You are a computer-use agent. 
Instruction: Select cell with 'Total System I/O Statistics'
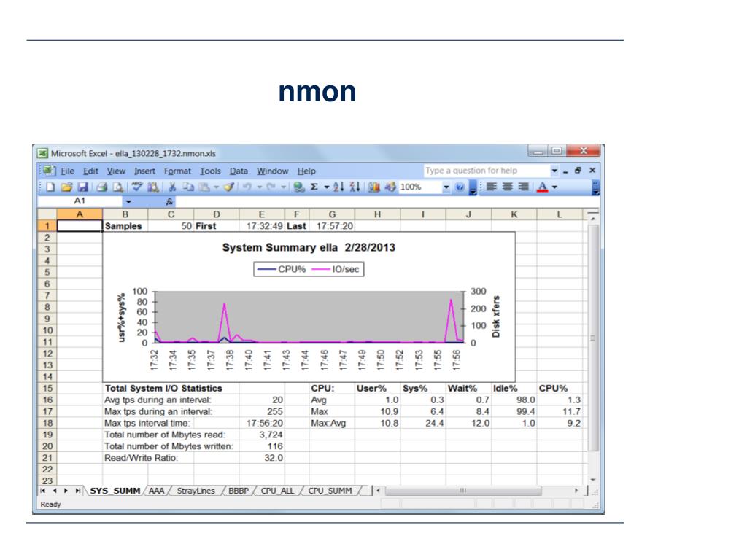click(163, 388)
